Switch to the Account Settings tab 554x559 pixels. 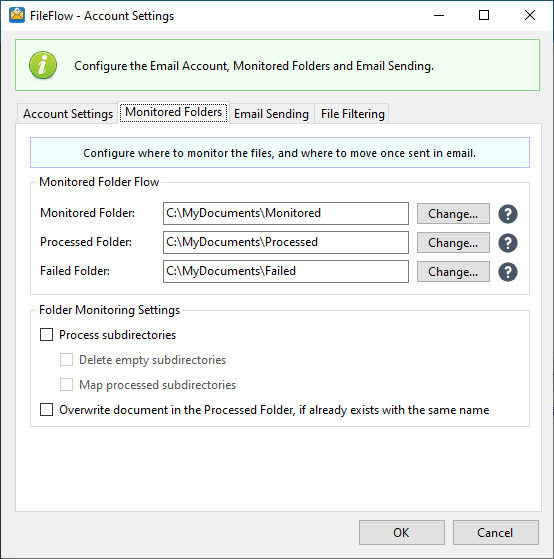point(68,114)
